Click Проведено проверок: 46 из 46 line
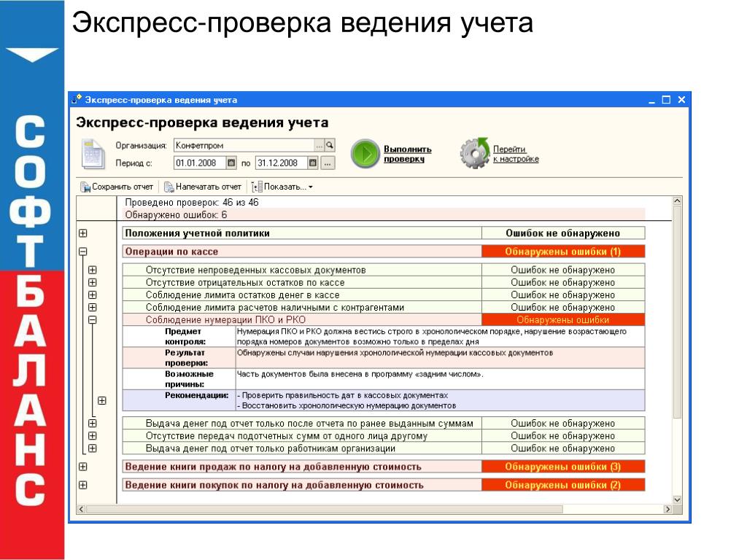 (x=192, y=203)
